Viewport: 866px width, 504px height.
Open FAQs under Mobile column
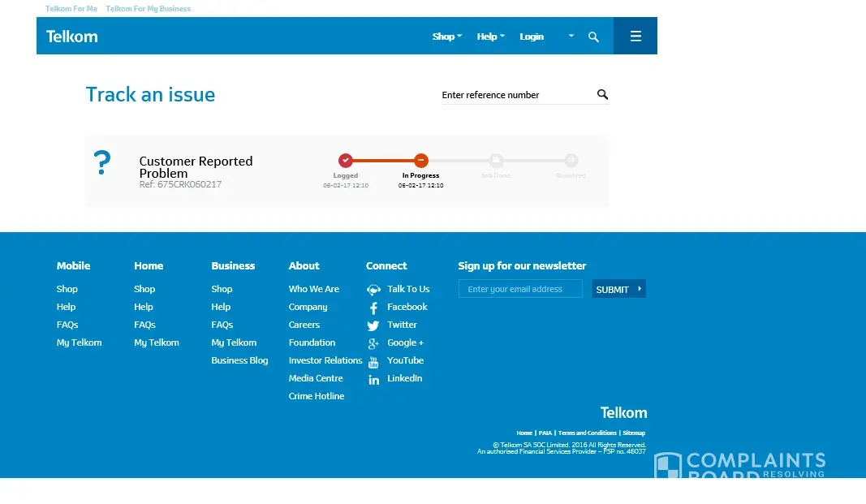pyautogui.click(x=67, y=325)
